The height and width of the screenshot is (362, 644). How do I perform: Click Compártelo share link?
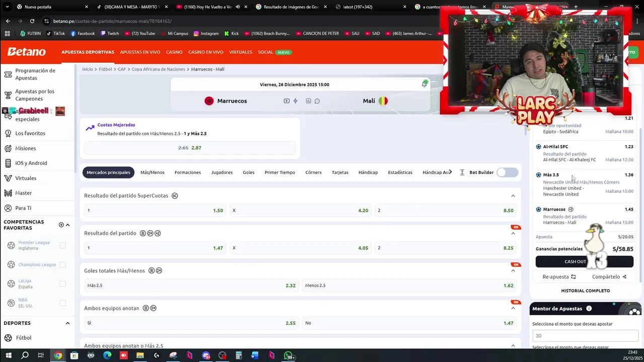pos(609,277)
